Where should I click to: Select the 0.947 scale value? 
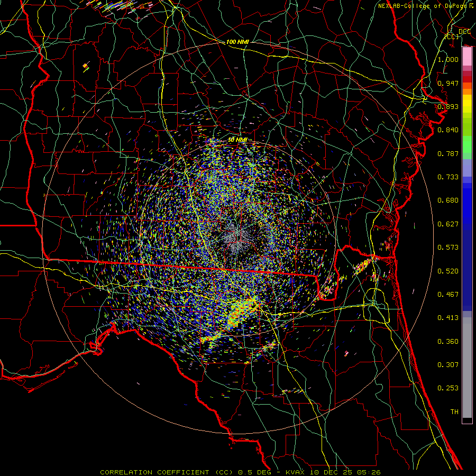click(448, 83)
